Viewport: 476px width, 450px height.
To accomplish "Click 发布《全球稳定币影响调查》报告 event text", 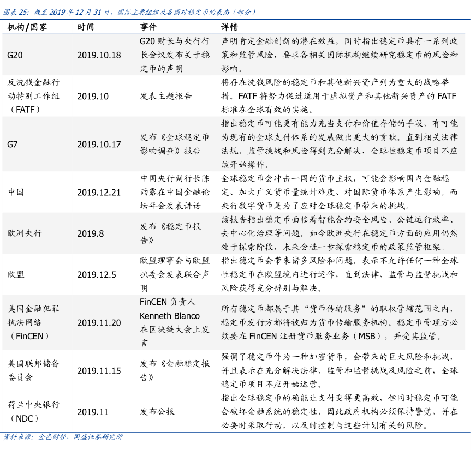I will pyautogui.click(x=175, y=144).
